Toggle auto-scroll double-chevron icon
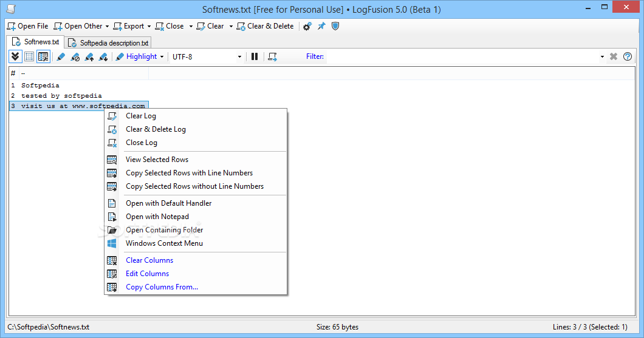644x338 pixels. point(15,56)
